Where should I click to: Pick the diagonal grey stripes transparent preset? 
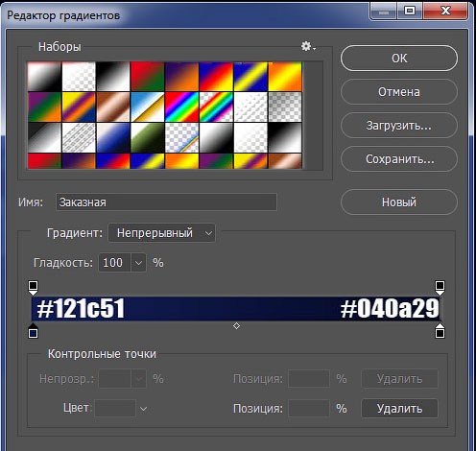[x=79, y=137]
